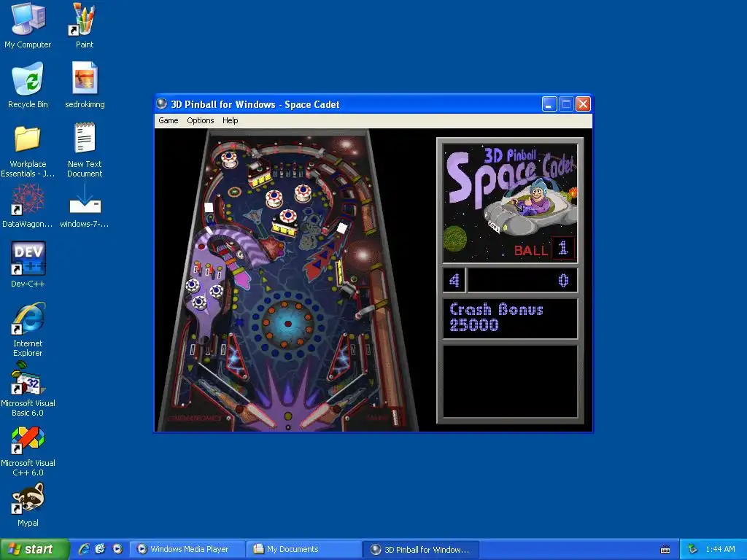Click the system tray network icon

tap(693, 549)
